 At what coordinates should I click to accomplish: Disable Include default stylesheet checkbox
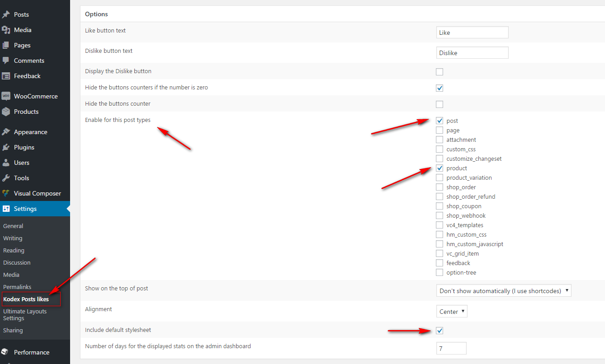click(x=440, y=331)
